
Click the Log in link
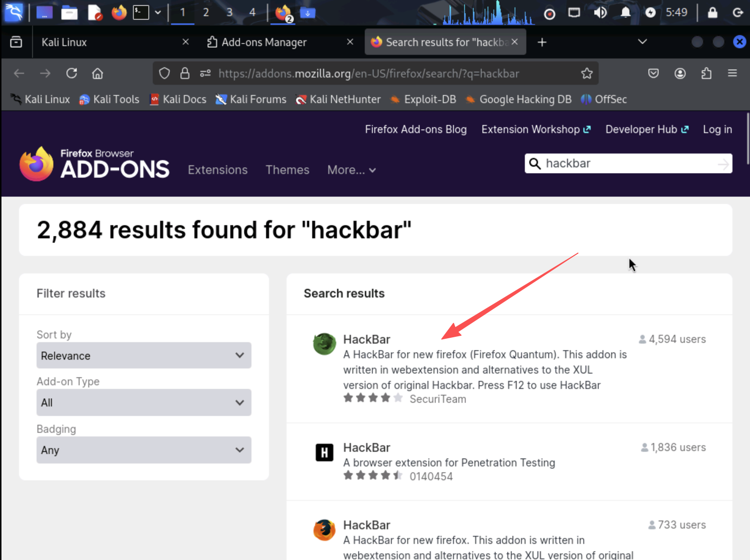click(717, 130)
